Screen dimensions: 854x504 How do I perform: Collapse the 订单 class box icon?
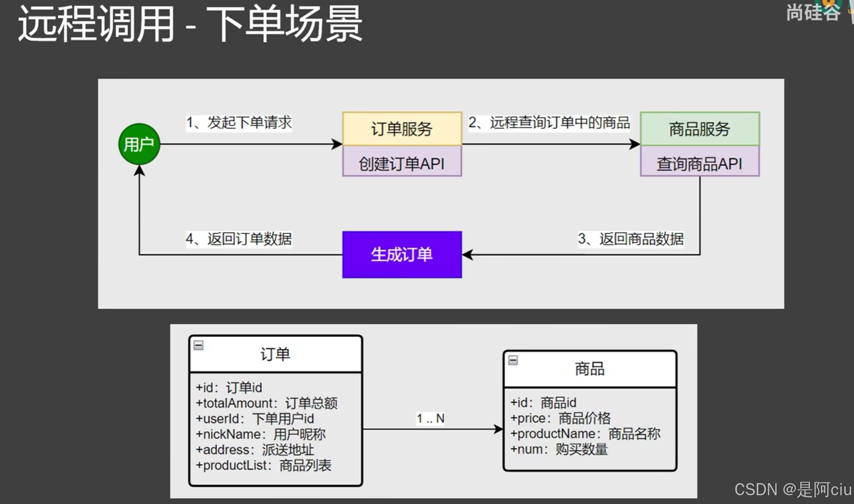point(199,345)
